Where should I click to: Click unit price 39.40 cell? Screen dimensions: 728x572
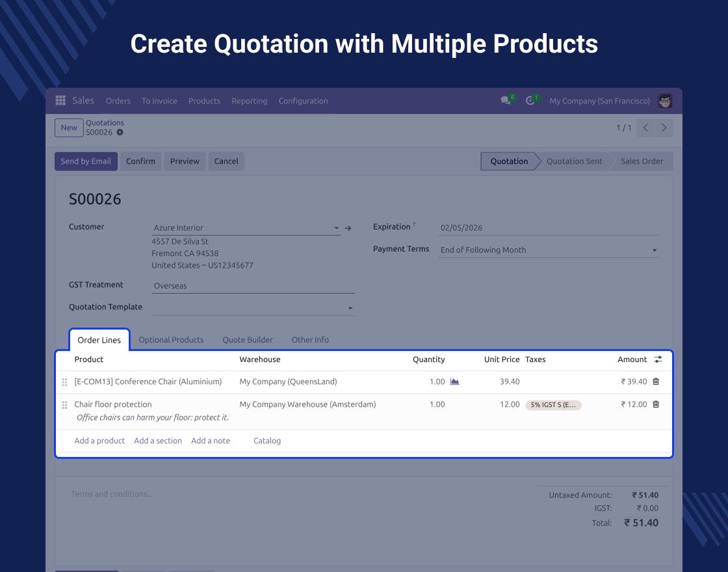[x=510, y=382]
